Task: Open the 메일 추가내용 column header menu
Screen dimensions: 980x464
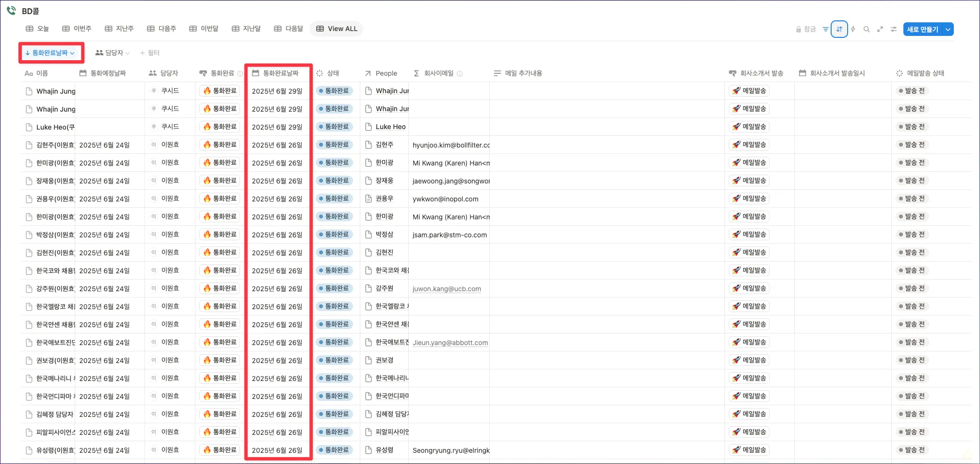Action: tap(607, 73)
